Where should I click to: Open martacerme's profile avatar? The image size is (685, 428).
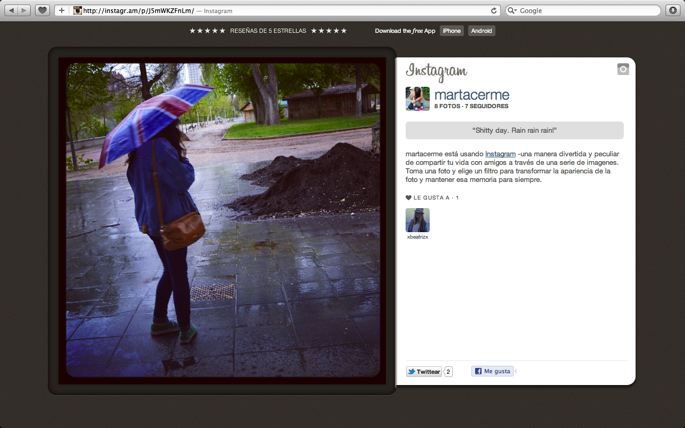coord(418,99)
